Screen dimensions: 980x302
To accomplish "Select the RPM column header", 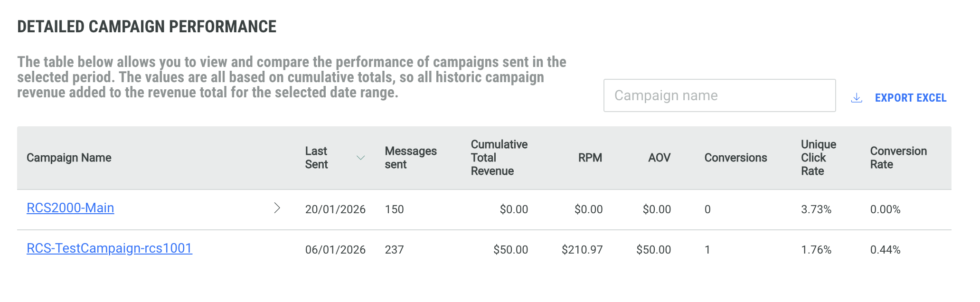I will click(590, 158).
